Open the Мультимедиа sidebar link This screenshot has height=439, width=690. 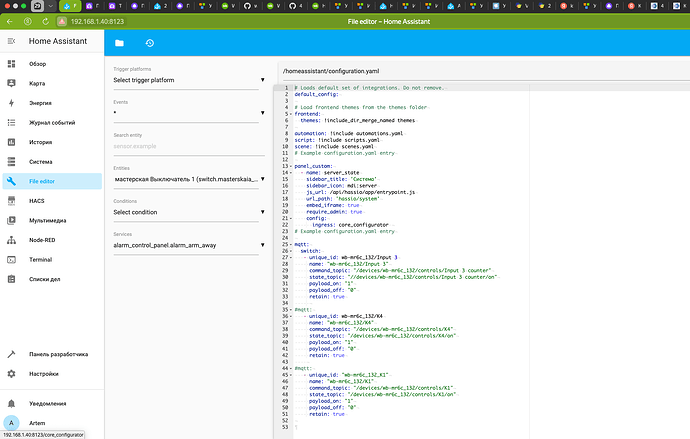52,220
